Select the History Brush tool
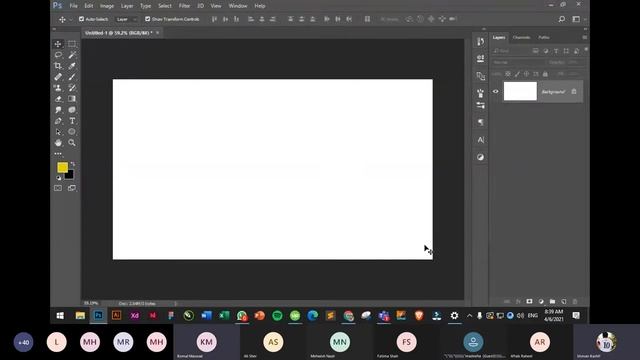Screen dimensions: 640x360 coord(72,88)
